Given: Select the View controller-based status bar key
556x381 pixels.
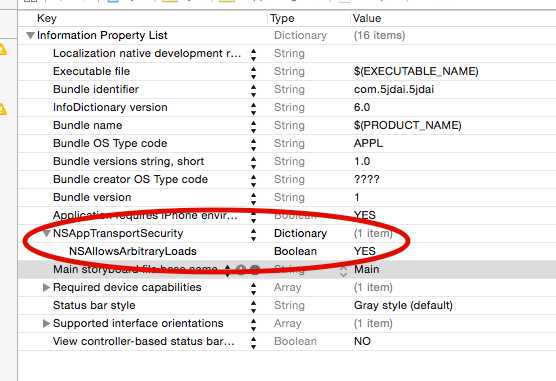Looking at the screenshot, I should coord(144,341).
